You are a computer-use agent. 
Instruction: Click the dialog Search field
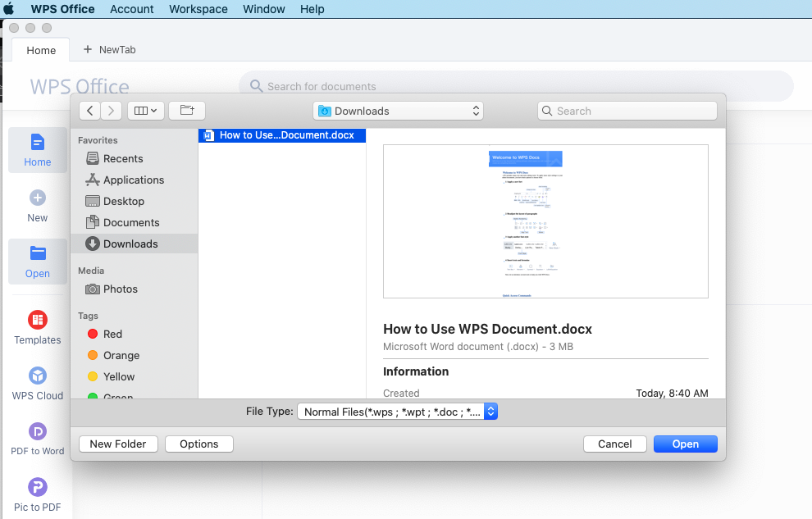coord(627,111)
